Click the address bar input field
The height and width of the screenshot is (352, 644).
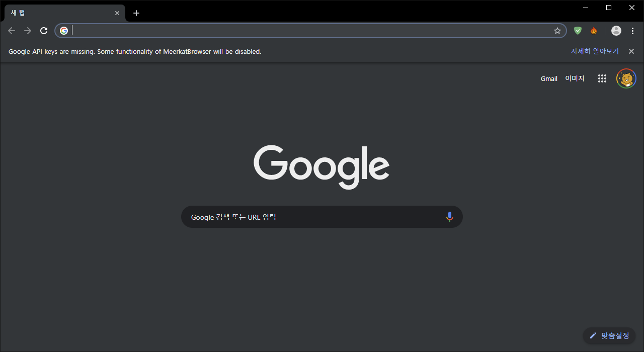pyautogui.click(x=310, y=31)
